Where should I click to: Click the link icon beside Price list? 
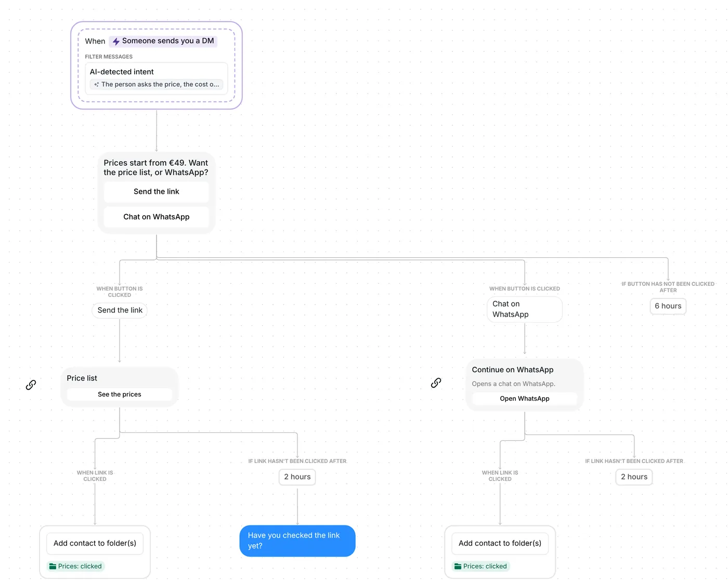click(31, 385)
